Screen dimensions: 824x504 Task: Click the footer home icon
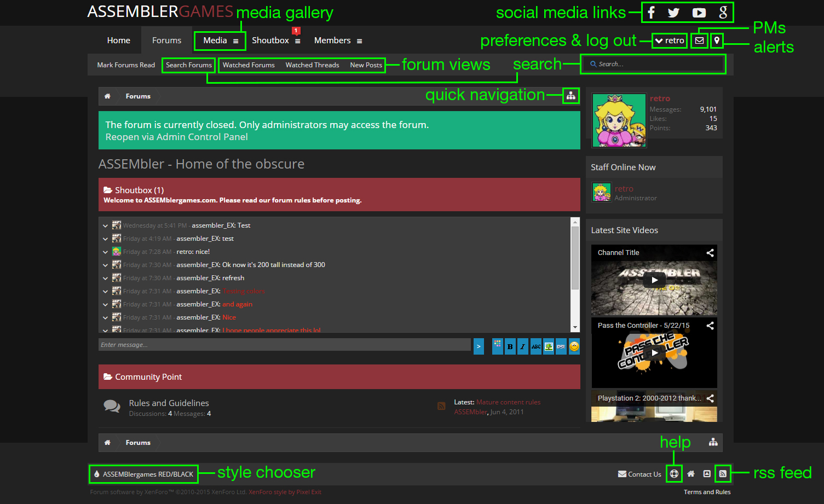click(691, 474)
